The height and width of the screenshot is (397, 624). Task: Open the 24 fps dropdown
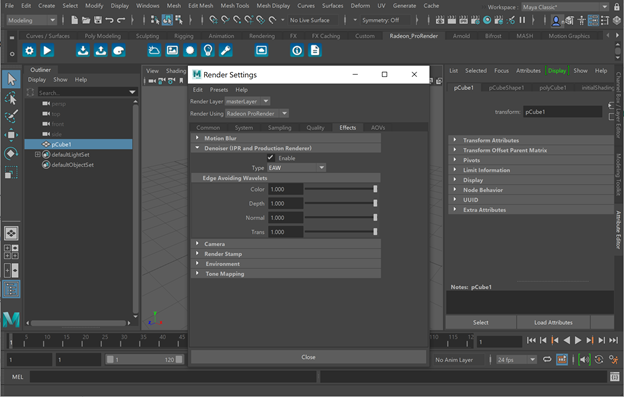(517, 360)
